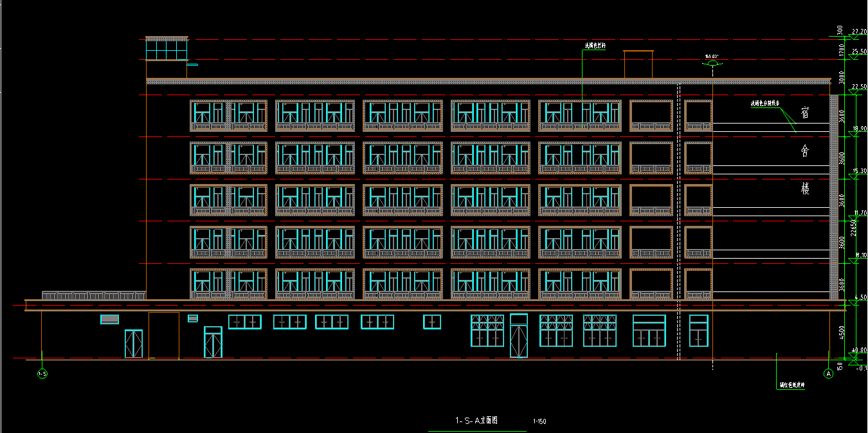Click the lightning rod symbol on the roof
Image resolution: width=868 pixels, height=433 pixels.
(712, 62)
